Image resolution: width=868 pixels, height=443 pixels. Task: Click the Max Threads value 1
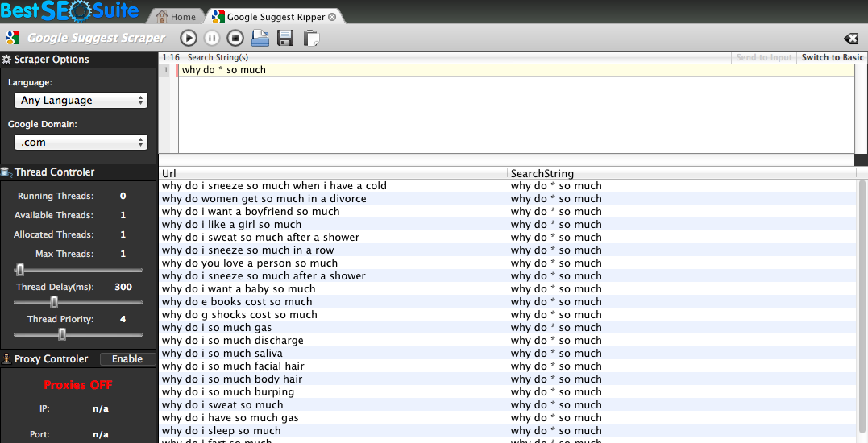pos(123,254)
